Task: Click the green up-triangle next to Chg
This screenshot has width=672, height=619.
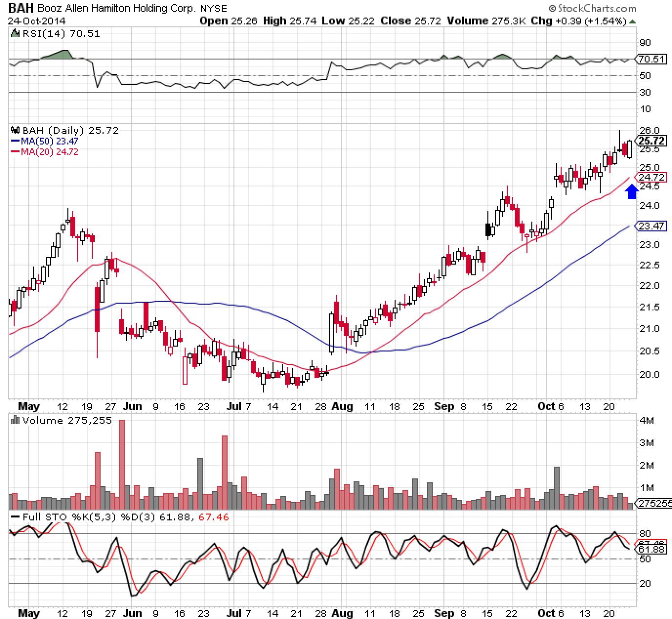Action: 632,21
